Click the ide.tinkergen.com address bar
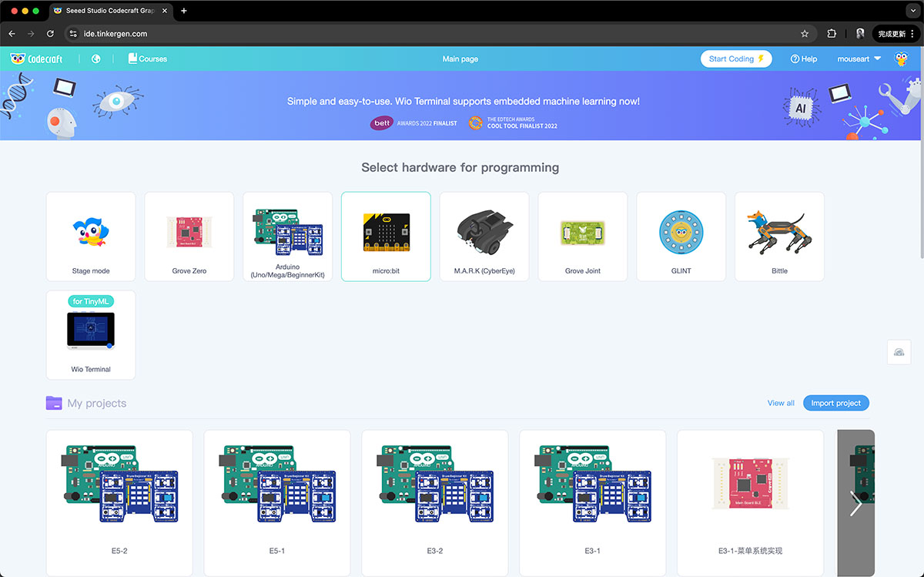 point(439,34)
